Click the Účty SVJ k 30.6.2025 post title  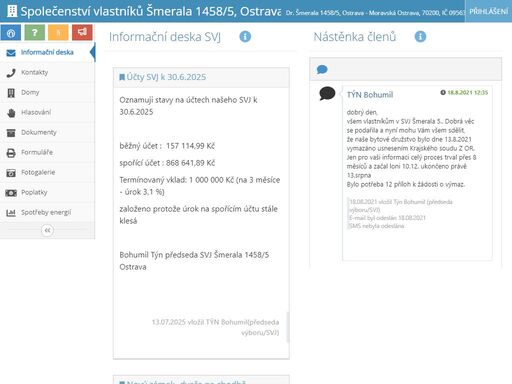[x=166, y=77]
